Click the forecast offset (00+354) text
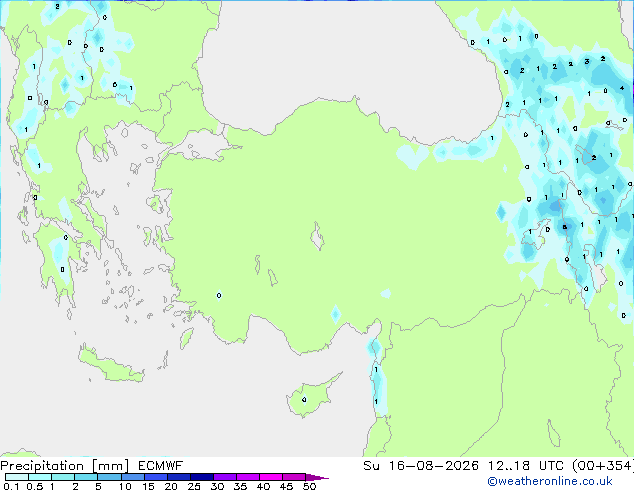The width and height of the screenshot is (634, 490). pyautogui.click(x=603, y=466)
